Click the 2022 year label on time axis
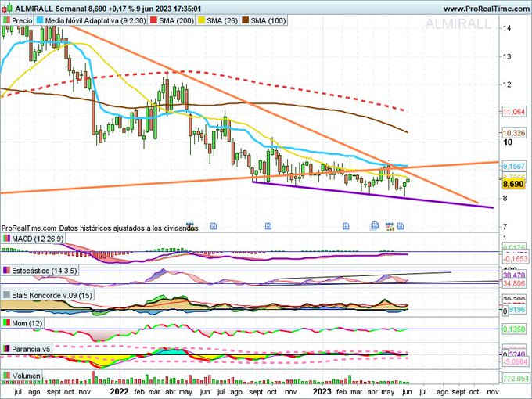 point(119,391)
